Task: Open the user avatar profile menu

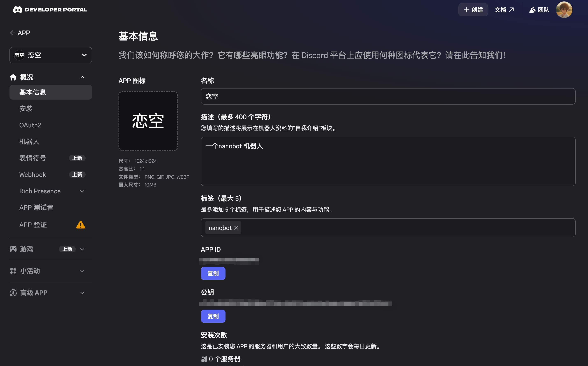Action: tap(564, 10)
